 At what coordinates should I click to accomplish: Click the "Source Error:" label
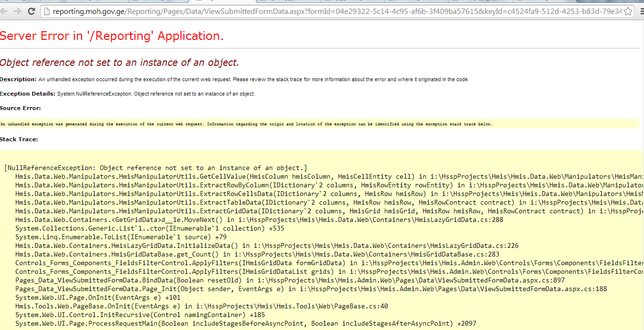point(20,108)
